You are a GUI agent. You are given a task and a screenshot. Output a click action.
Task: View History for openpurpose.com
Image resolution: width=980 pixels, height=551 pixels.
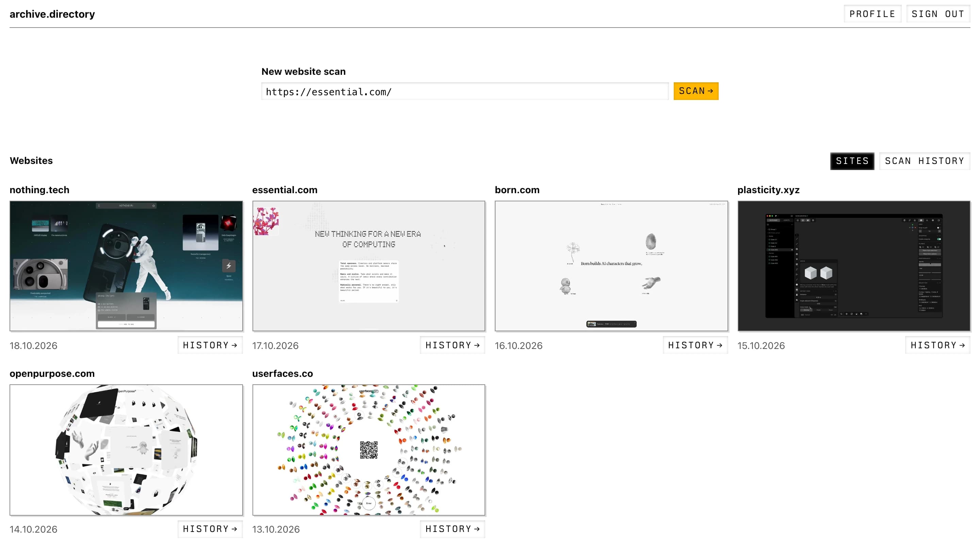[x=210, y=529]
